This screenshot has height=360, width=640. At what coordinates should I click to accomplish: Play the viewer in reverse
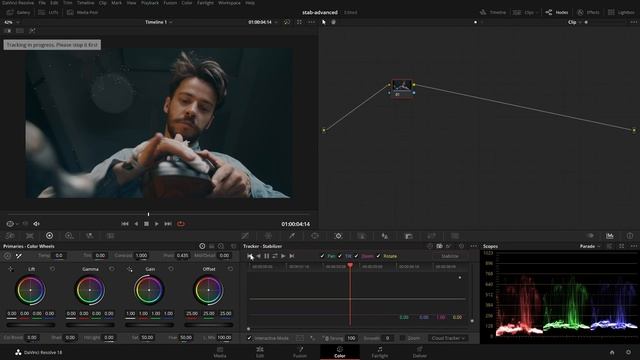[x=136, y=224]
